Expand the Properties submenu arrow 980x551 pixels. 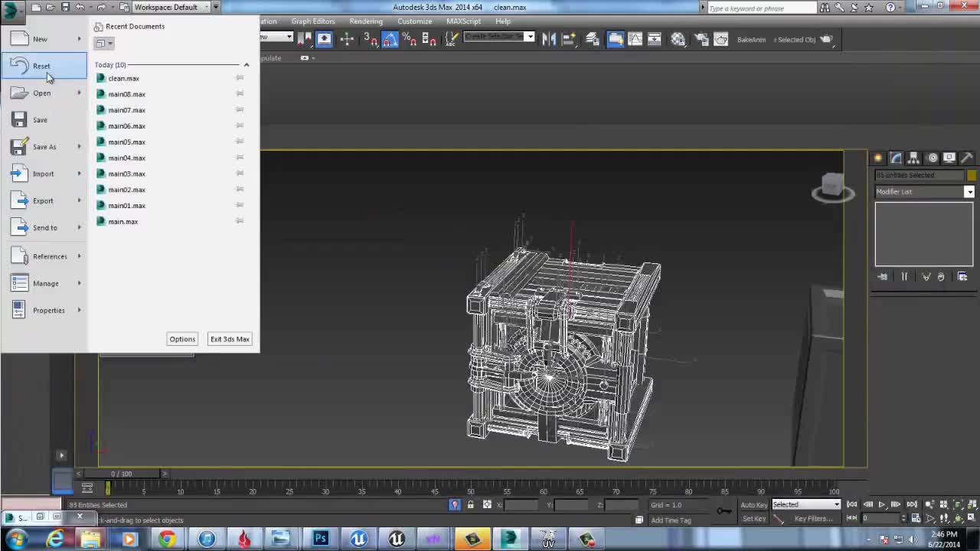tap(79, 310)
